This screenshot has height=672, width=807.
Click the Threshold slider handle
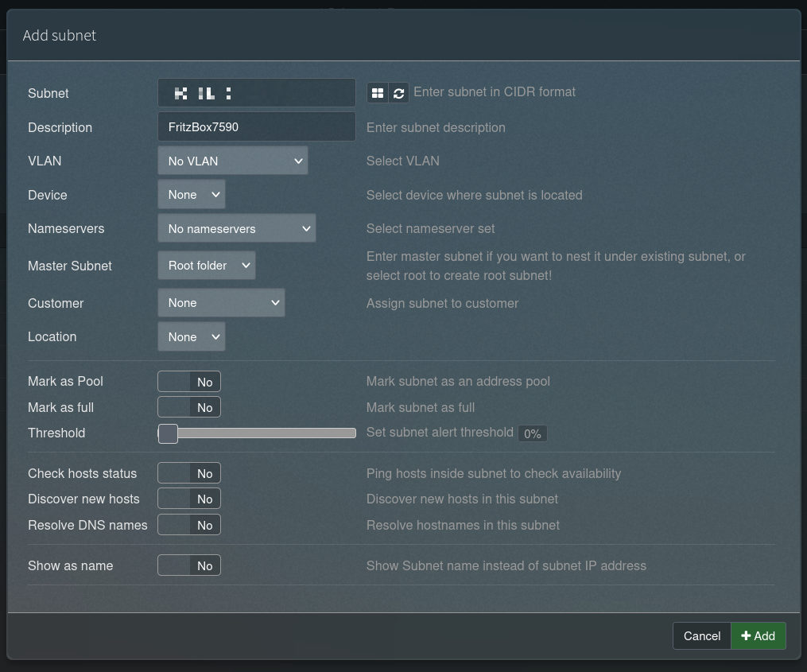168,433
